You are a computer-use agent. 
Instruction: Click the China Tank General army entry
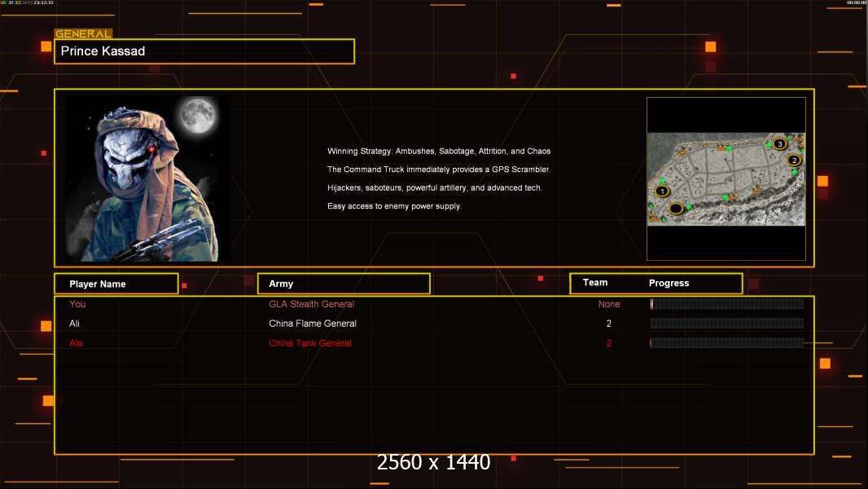310,343
